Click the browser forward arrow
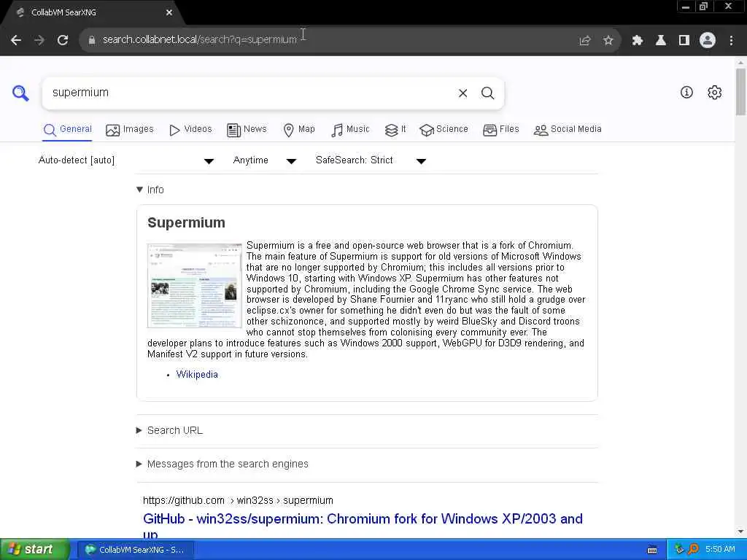Viewport: 747px width, 560px height. [39, 40]
